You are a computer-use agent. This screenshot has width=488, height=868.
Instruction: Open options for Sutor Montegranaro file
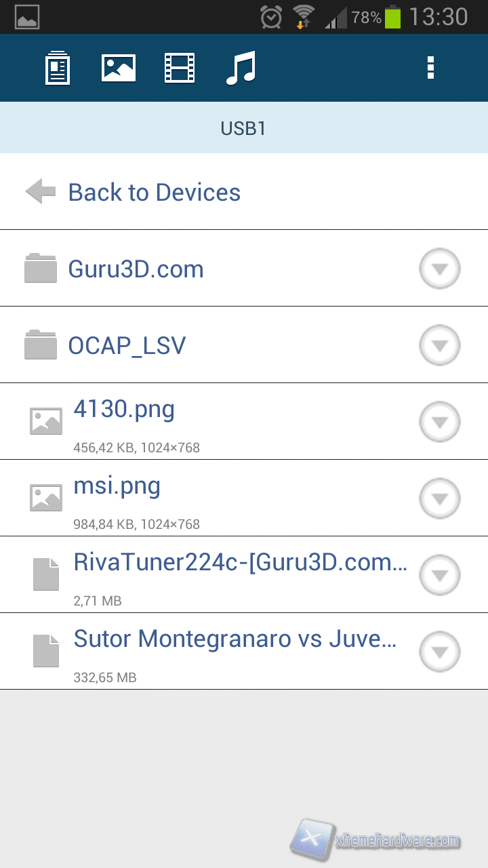point(440,652)
